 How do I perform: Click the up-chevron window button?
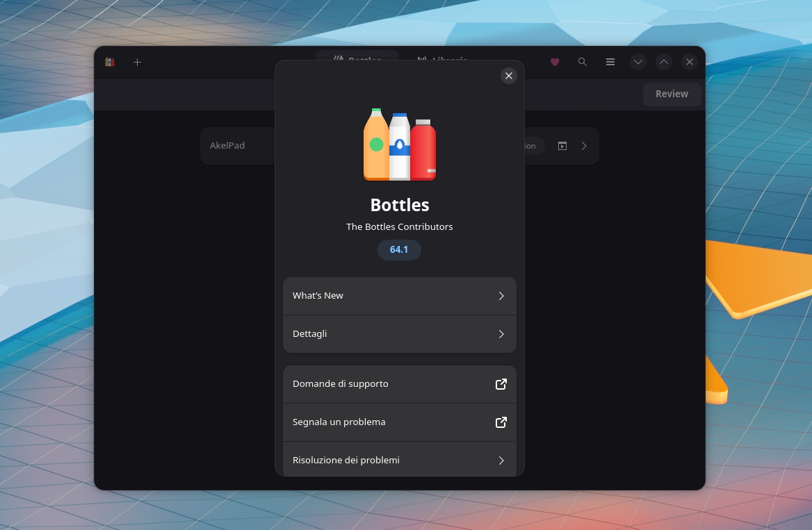point(664,62)
